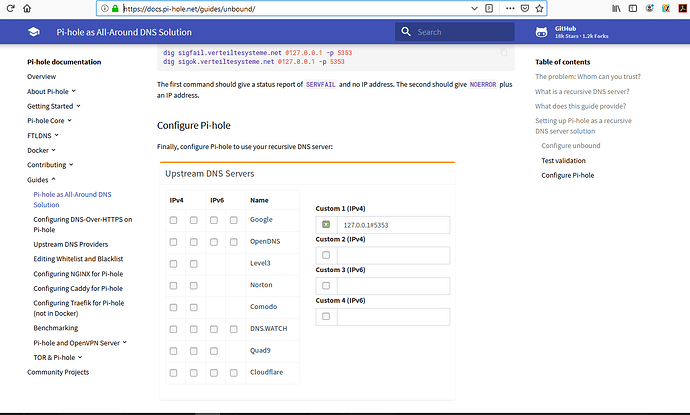Jump to 'The problem: Whom can you trust?'
This screenshot has height=415, width=690.
click(x=587, y=77)
